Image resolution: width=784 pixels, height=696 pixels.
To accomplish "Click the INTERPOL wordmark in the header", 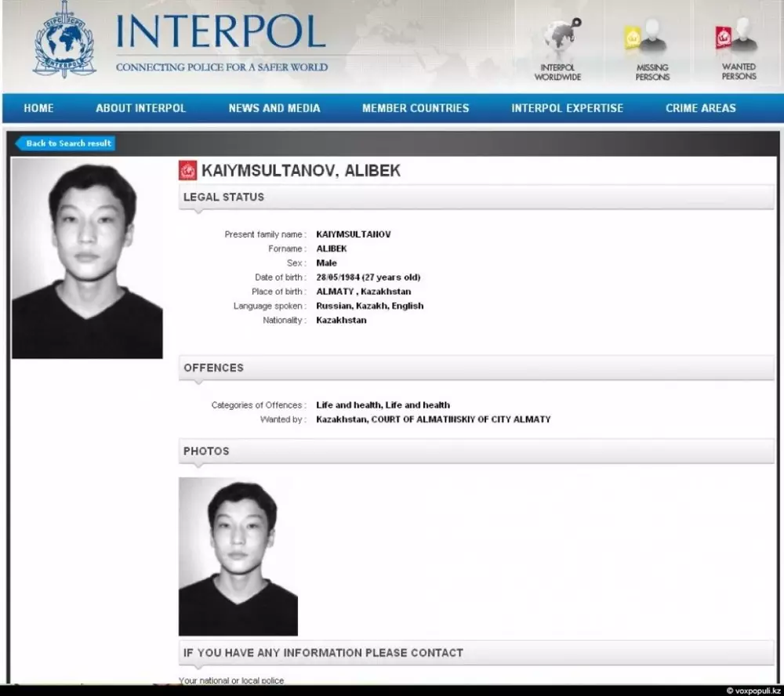I will click(x=221, y=31).
